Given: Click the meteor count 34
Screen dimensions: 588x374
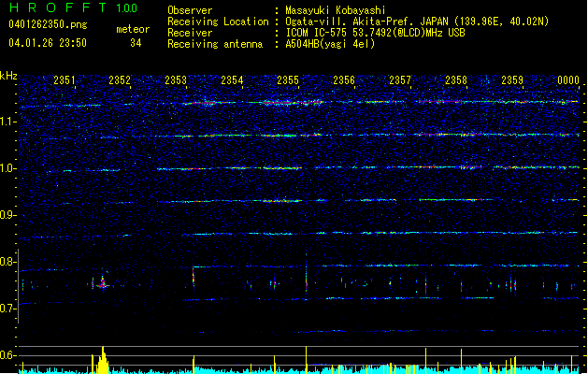Looking at the screenshot, I should [x=136, y=43].
